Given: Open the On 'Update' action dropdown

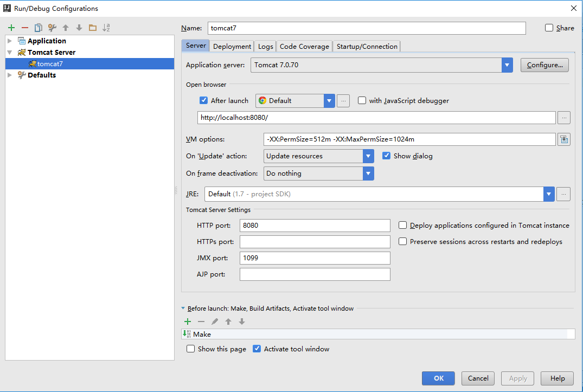Looking at the screenshot, I should pyautogui.click(x=368, y=156).
